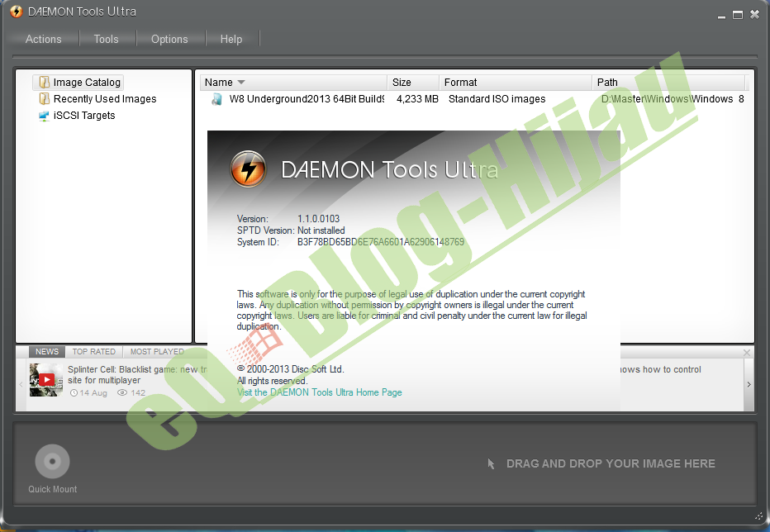Click the Quick Mount icon
Viewport: 770px width, 532px height.
point(52,461)
